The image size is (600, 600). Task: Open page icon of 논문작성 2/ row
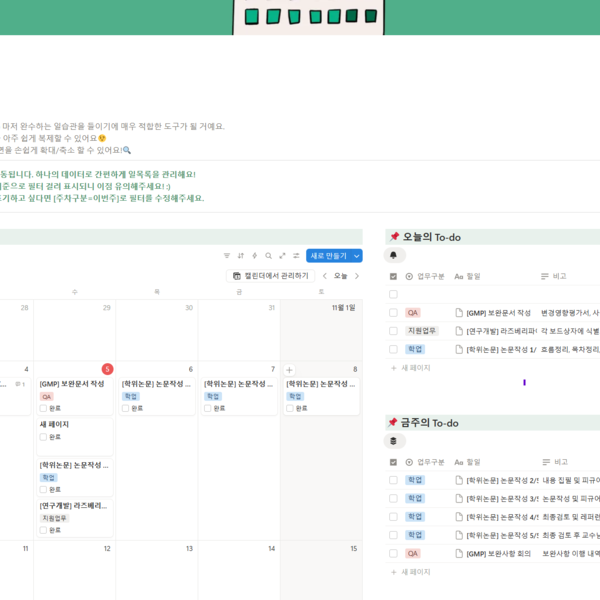459,480
